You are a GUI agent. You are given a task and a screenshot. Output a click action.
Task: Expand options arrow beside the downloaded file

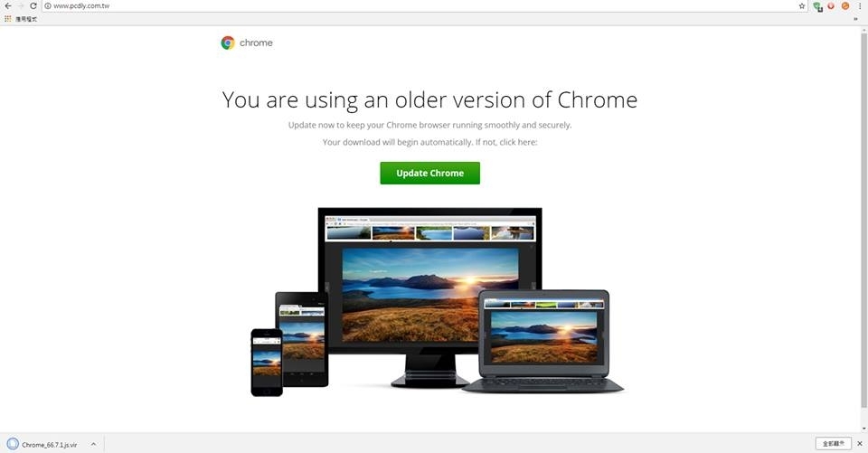[93, 444]
